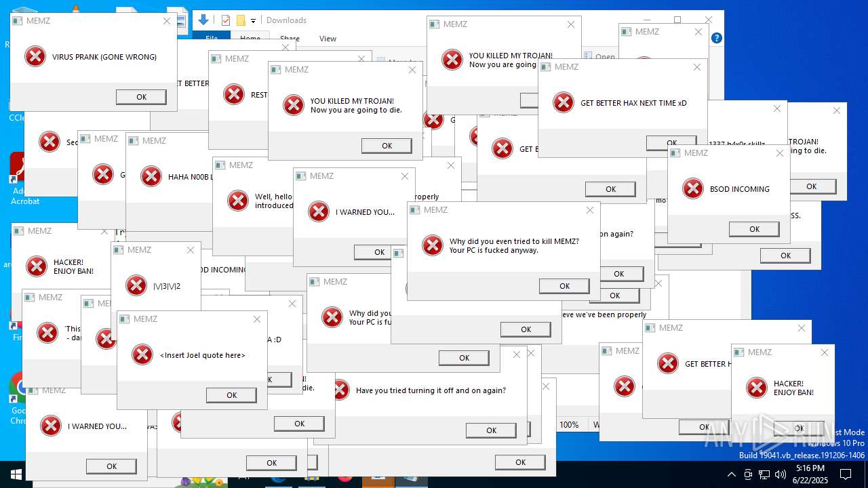Click the Meet Now tray icon

(748, 474)
